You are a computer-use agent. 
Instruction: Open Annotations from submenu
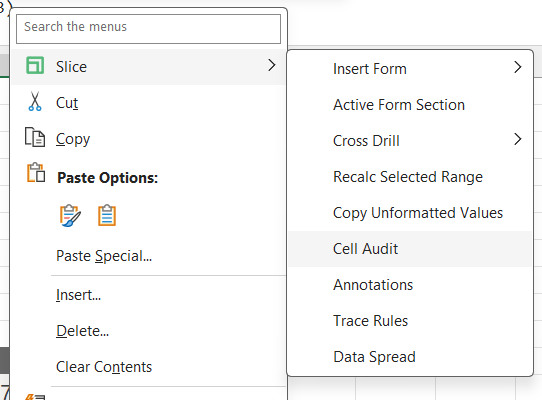tap(410, 285)
